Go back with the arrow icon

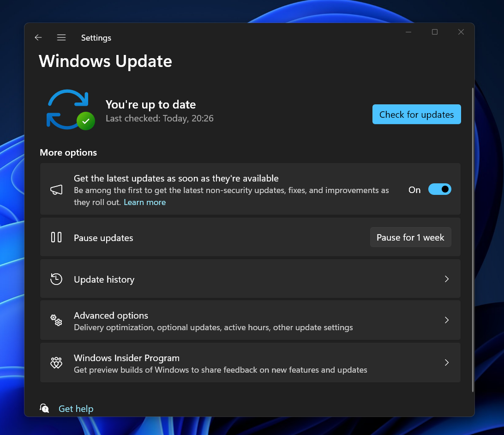pyautogui.click(x=38, y=37)
